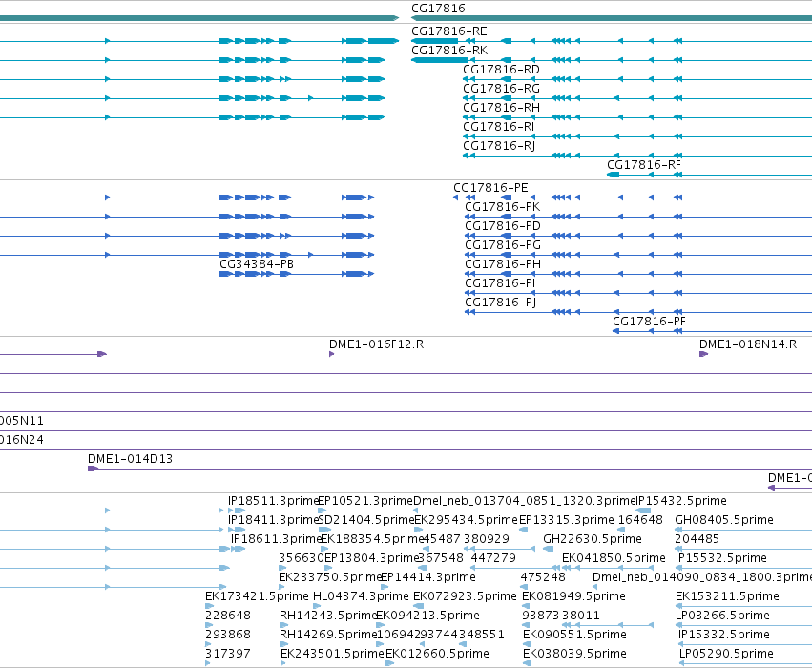Screen dimensions: 812x668
Task: Select transcript CG17816-RG
Action: 501,89
